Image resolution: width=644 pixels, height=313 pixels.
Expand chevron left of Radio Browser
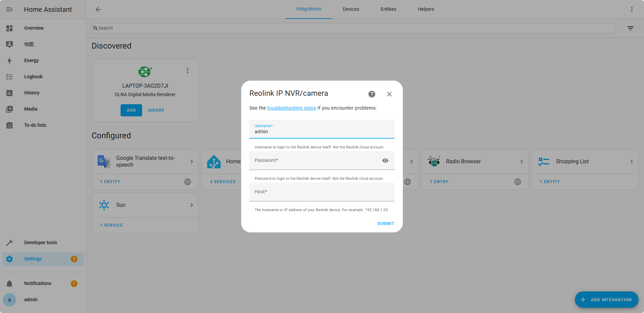[x=412, y=162]
